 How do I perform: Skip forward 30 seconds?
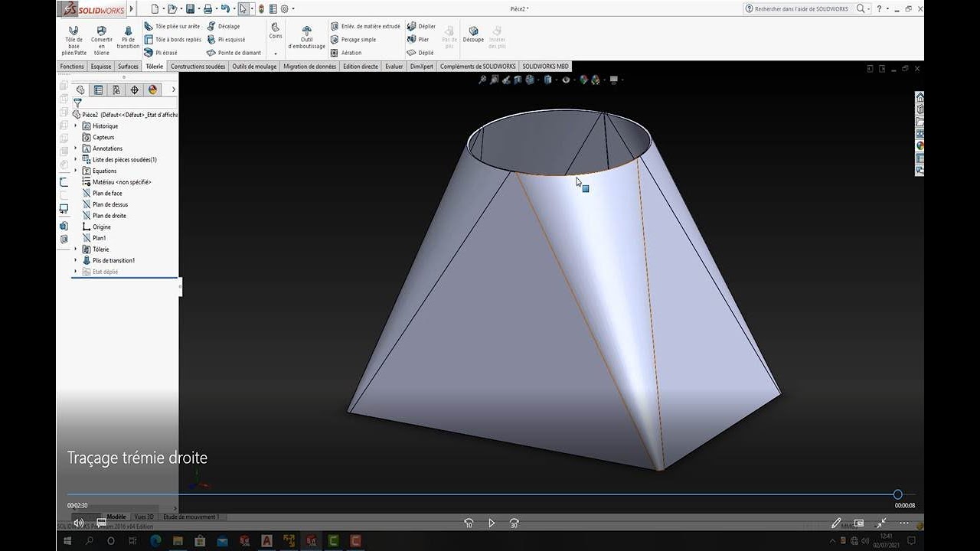[514, 523]
